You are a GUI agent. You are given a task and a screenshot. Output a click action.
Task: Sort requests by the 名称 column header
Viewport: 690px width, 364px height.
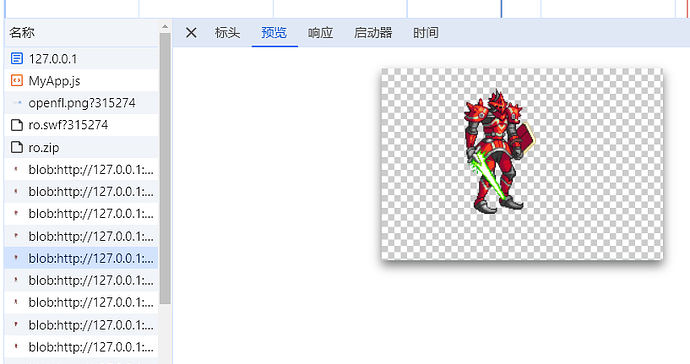click(x=22, y=33)
